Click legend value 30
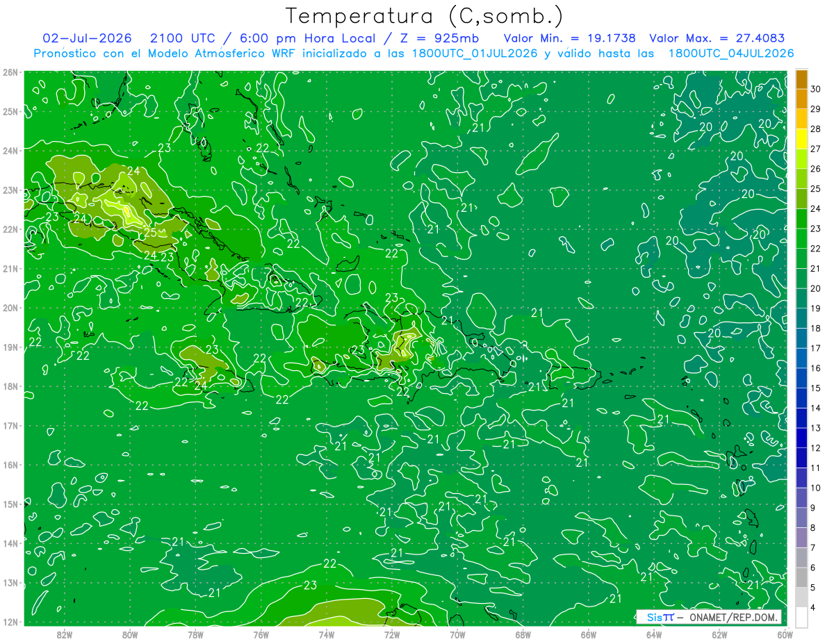 [x=816, y=88]
